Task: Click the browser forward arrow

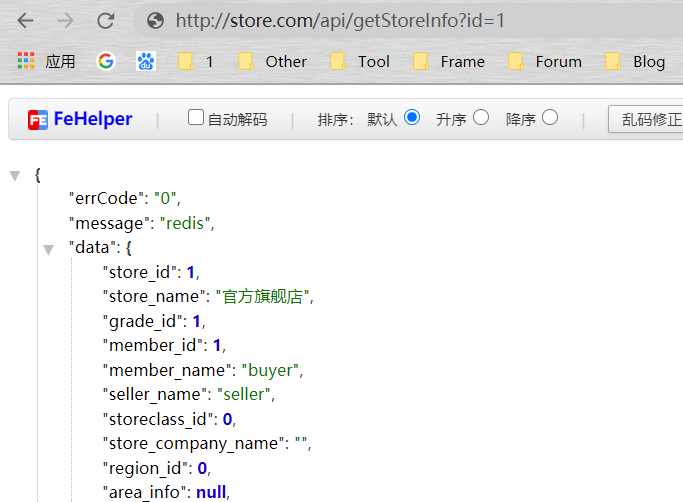Action: coord(65,20)
